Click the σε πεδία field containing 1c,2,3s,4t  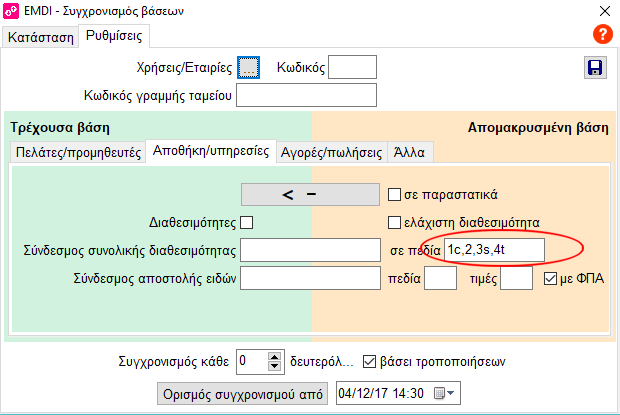pyautogui.click(x=494, y=250)
